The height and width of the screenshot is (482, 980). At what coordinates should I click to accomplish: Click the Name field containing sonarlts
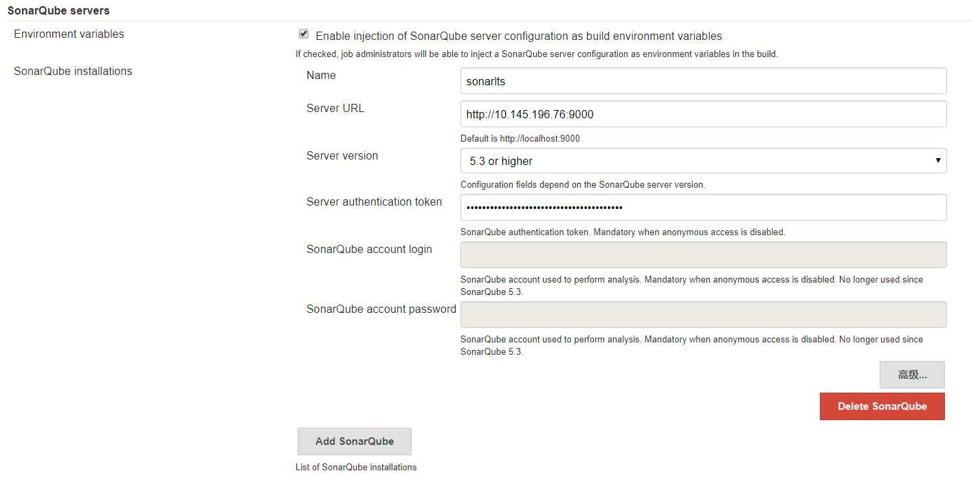(703, 81)
